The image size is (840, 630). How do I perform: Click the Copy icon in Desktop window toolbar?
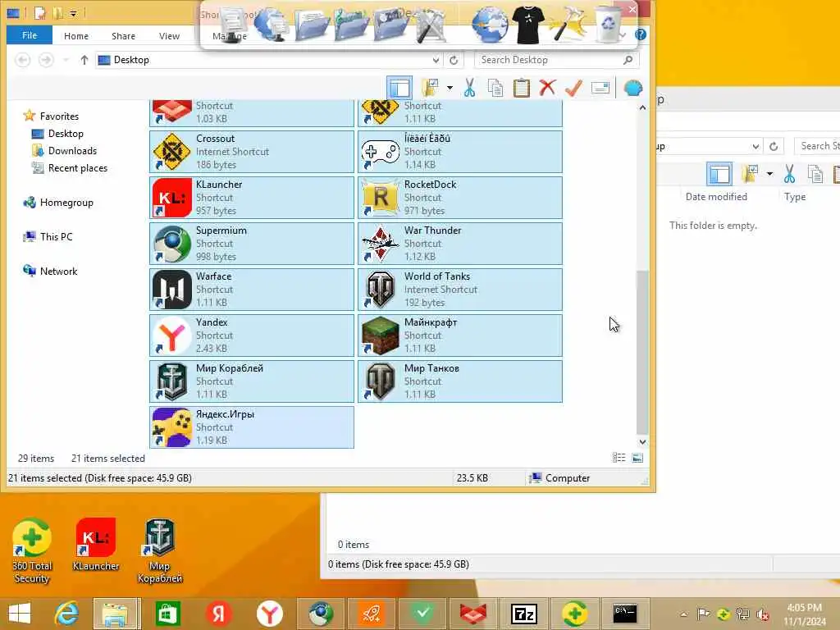click(495, 88)
